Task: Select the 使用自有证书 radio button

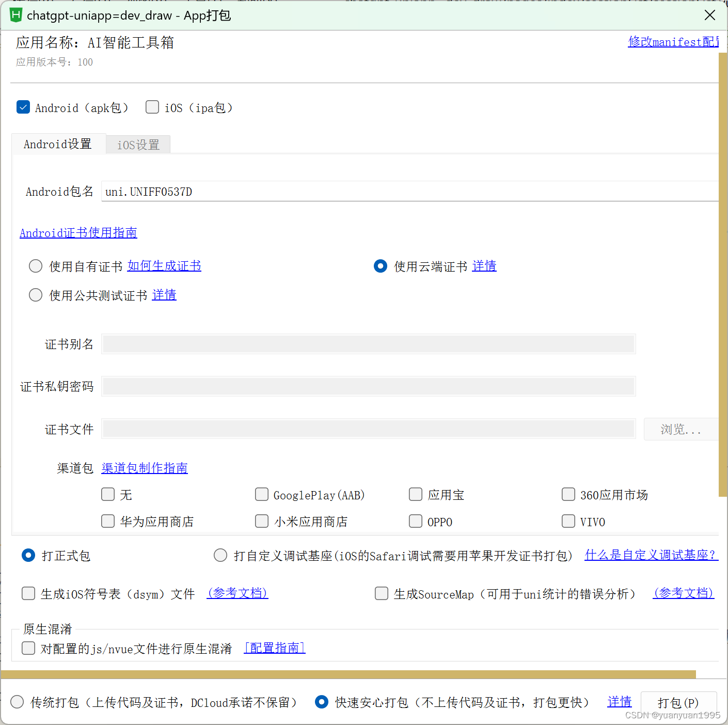Action: coord(36,266)
